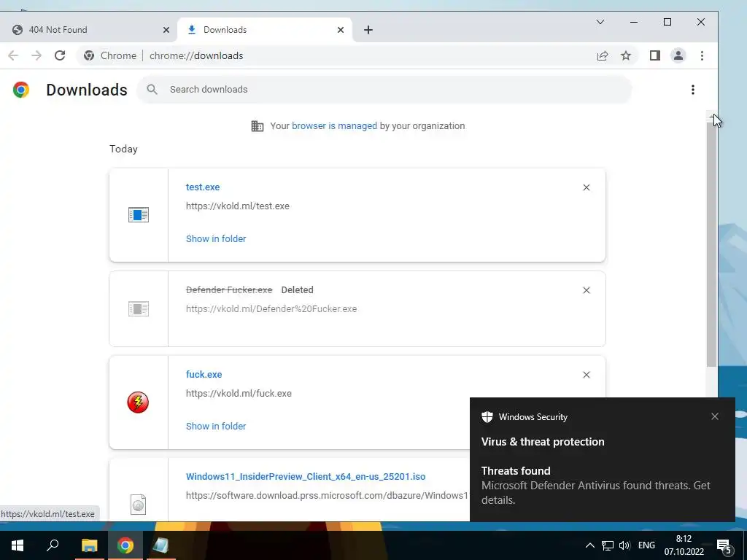Reload the page with the refresh icon
Screen dimensions: 747x560
pyautogui.click(x=60, y=55)
